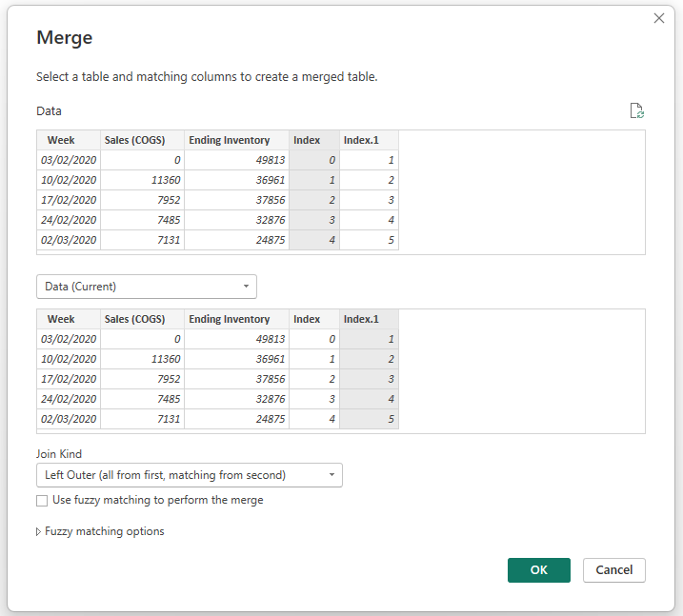Select Week column header in top table
The image size is (683, 616).
tap(69, 140)
